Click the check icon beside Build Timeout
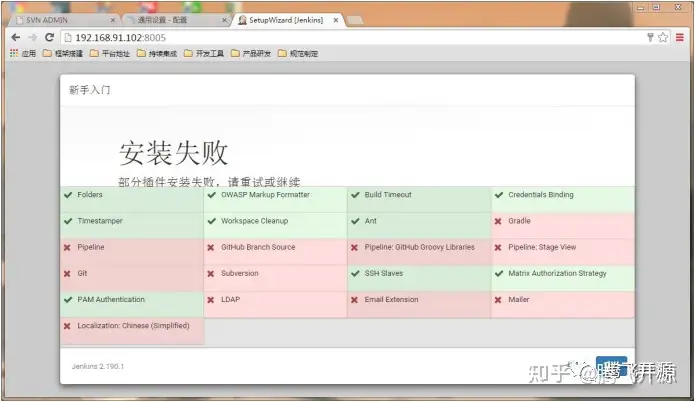The width and height of the screenshot is (695, 402). point(355,195)
